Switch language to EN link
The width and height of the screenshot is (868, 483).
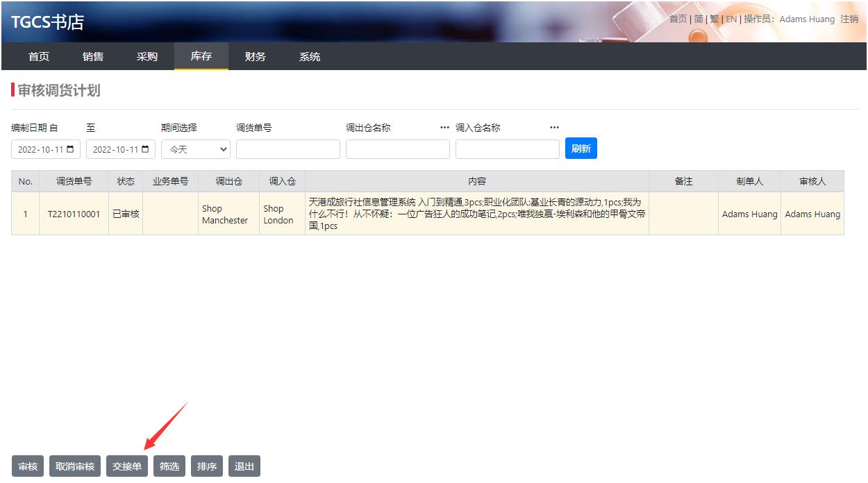731,19
